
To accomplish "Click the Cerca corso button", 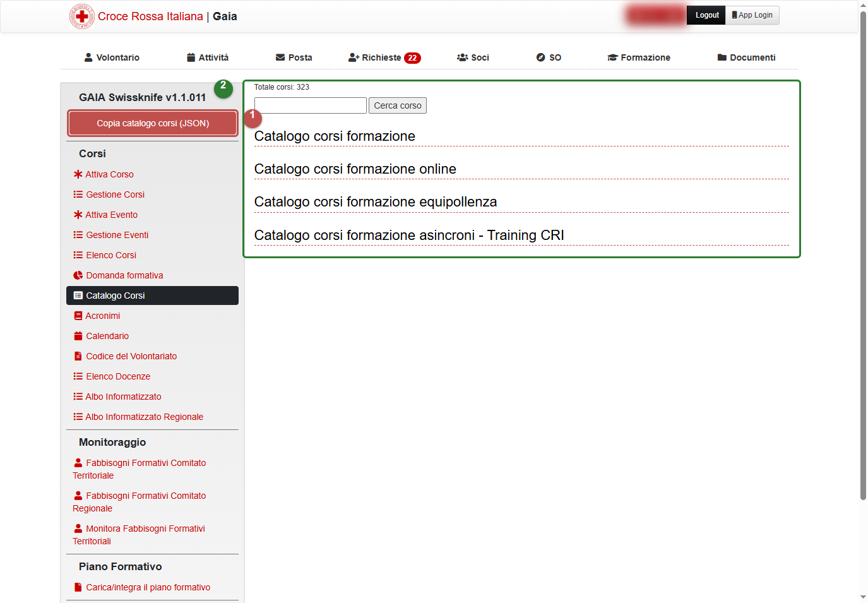I will pyautogui.click(x=398, y=105).
